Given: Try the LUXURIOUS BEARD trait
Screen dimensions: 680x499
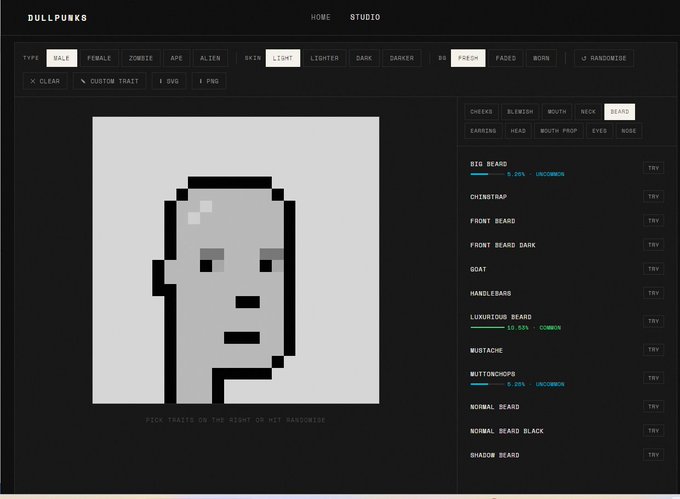Looking at the screenshot, I should [x=653, y=321].
